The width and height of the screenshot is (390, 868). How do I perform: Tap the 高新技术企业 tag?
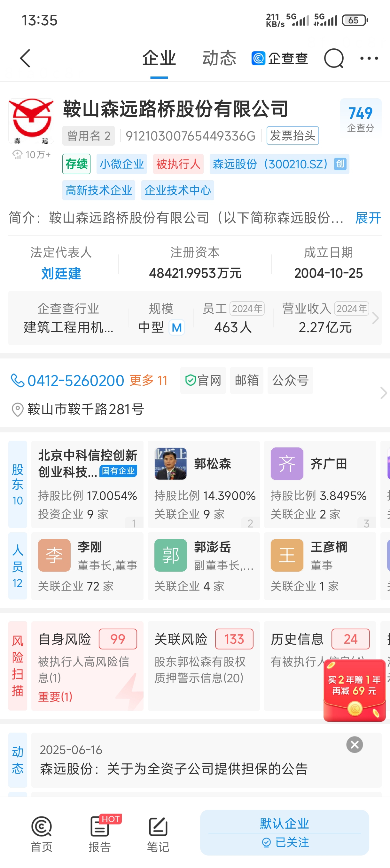(x=98, y=190)
